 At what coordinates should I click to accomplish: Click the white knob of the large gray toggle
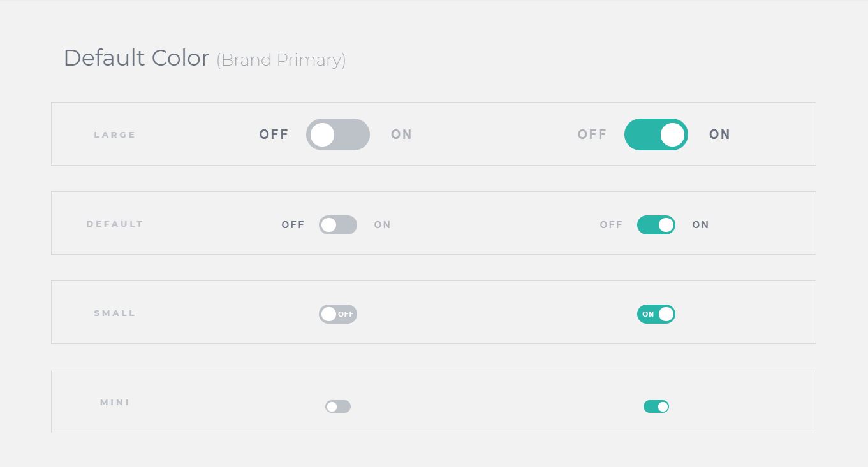pos(323,134)
